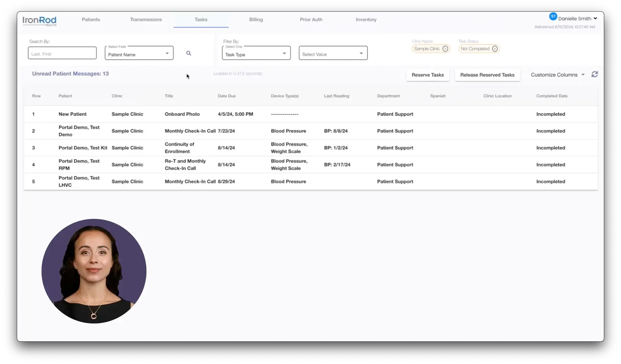Open the Customize Columns dropdown
Screen dimensions: 621x364
tap(557, 75)
